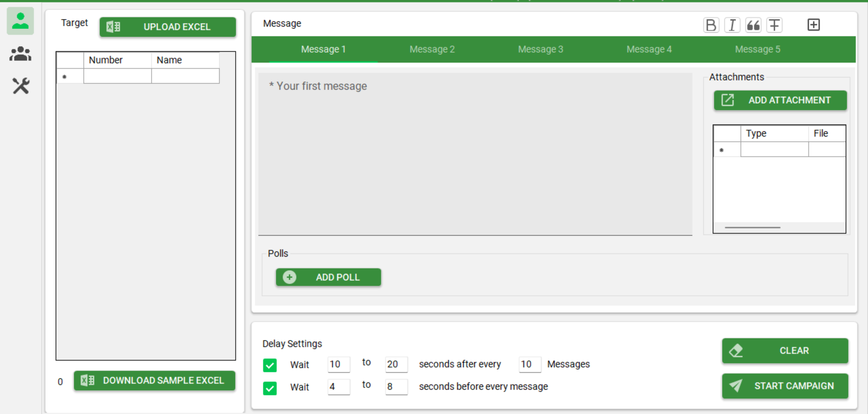Toggle wait after every messages checkbox
The image size is (868, 414).
(x=270, y=365)
